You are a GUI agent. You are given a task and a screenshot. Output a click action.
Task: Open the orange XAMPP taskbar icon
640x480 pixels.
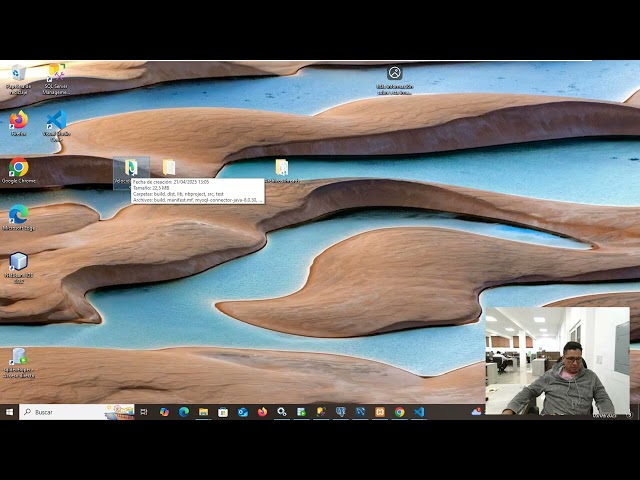380,412
